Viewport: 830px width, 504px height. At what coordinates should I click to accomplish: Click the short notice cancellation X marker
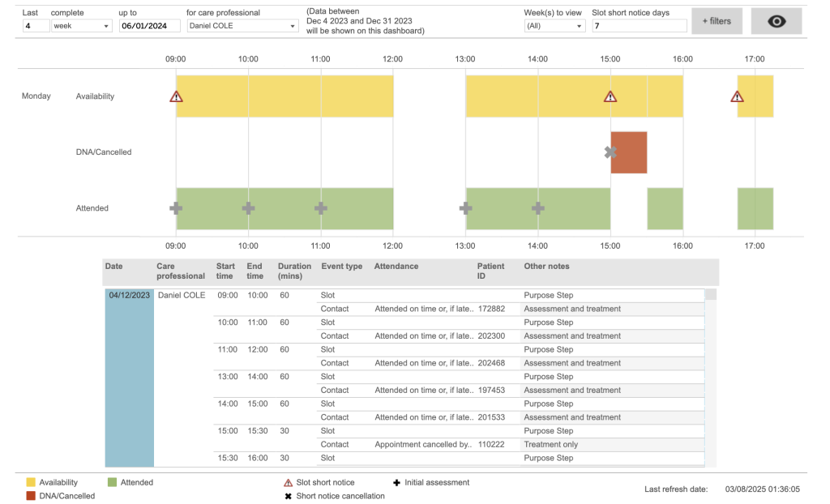tap(610, 152)
